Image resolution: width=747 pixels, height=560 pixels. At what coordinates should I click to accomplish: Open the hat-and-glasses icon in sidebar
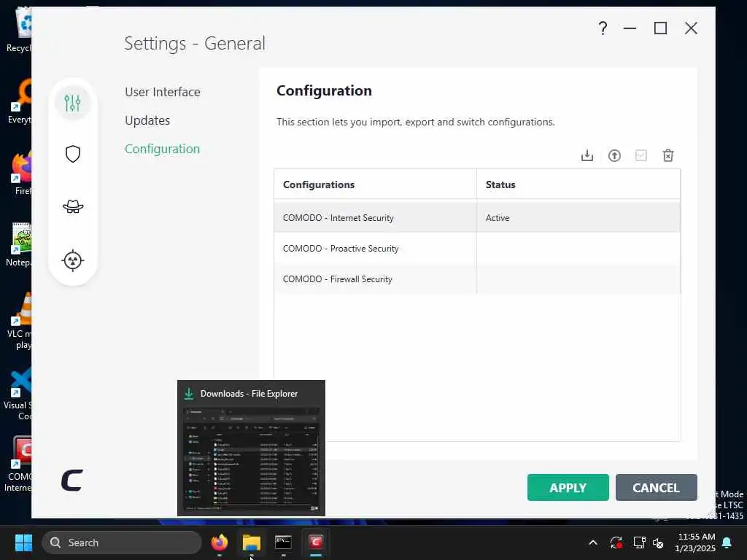tap(73, 206)
